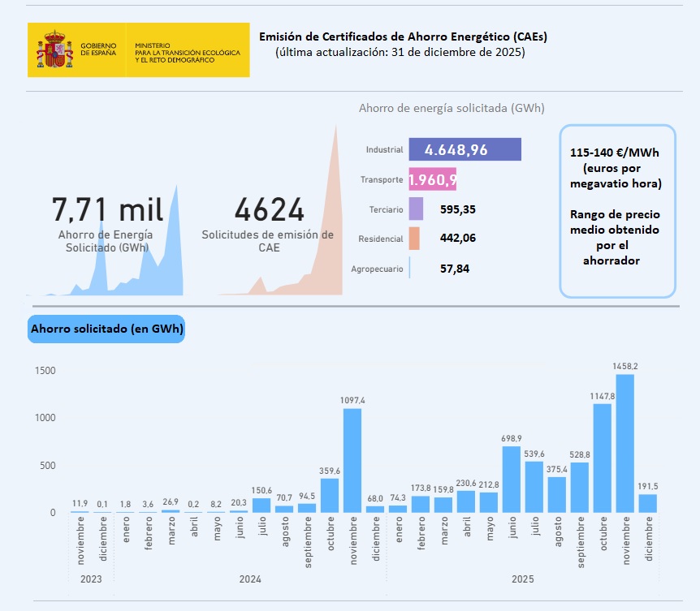
Task: Click the purple Terciario bar
Action: pyautogui.click(x=416, y=209)
